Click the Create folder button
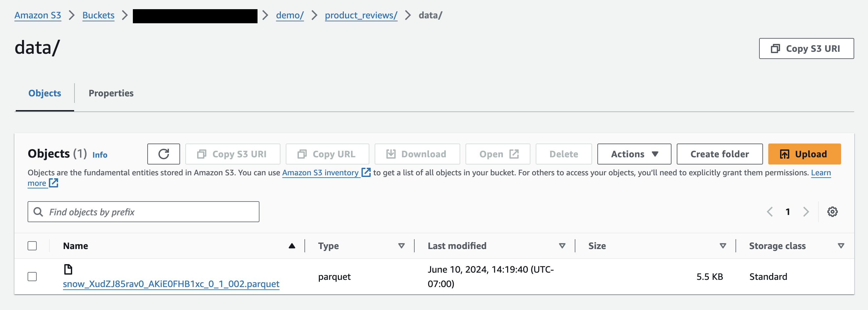The width and height of the screenshot is (868, 310). (719, 154)
